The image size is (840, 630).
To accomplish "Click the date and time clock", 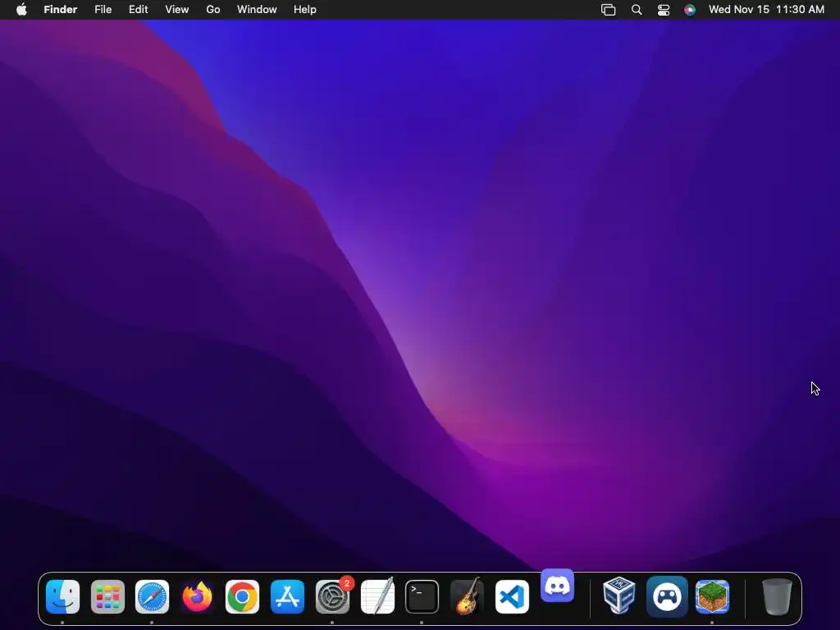I will coord(767,10).
